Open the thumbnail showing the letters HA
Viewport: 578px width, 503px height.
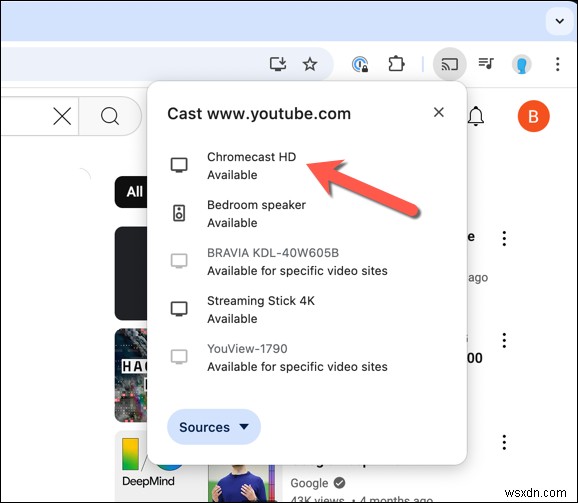pos(131,375)
